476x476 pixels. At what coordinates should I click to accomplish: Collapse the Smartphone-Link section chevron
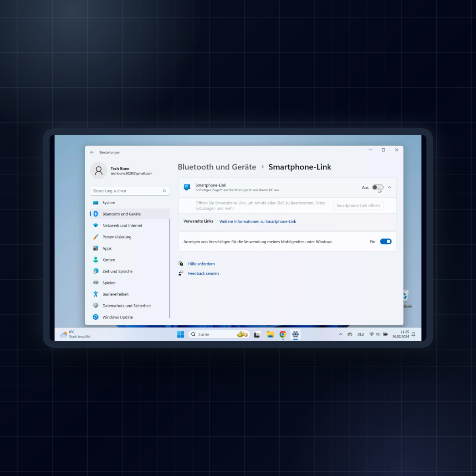point(390,188)
